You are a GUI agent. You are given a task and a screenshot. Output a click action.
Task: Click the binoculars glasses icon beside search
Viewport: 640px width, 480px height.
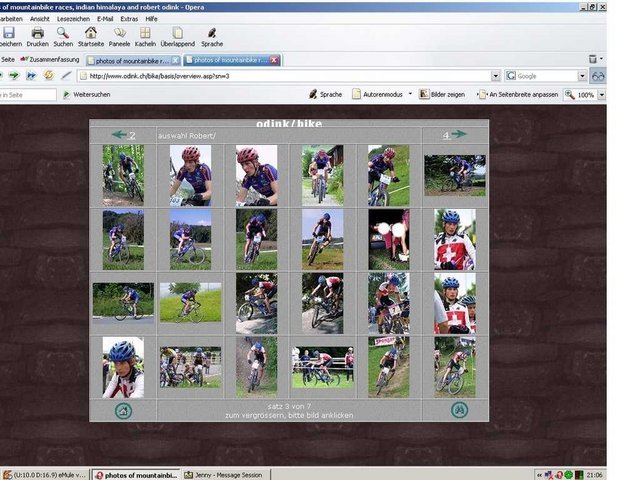coord(598,76)
